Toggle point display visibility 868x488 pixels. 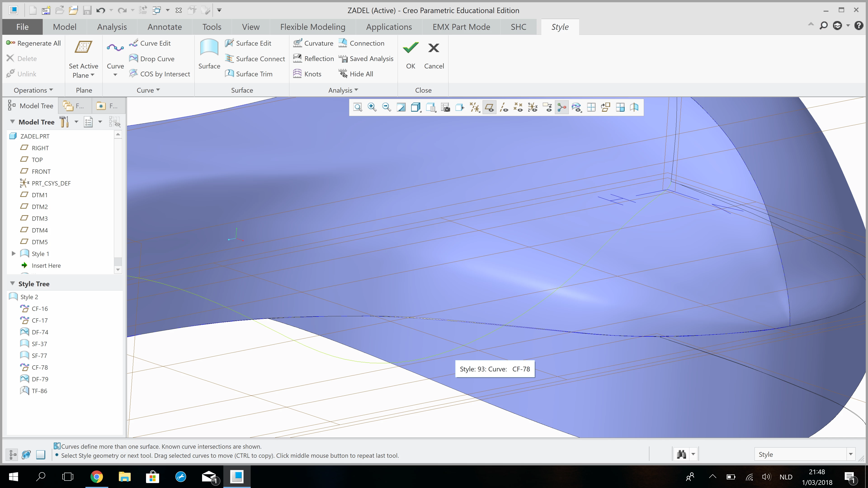pyautogui.click(x=518, y=108)
